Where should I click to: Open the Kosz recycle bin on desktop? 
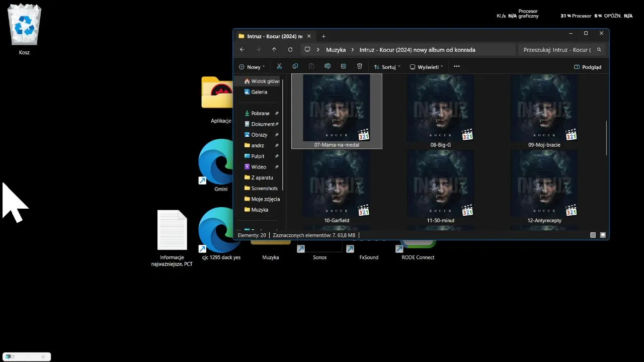pyautogui.click(x=24, y=29)
